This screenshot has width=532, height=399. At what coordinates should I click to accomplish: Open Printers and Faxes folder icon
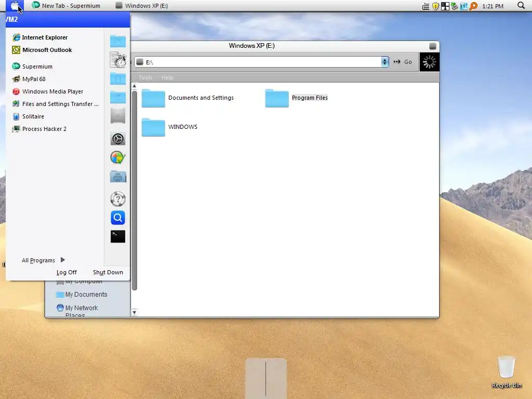tap(118, 177)
